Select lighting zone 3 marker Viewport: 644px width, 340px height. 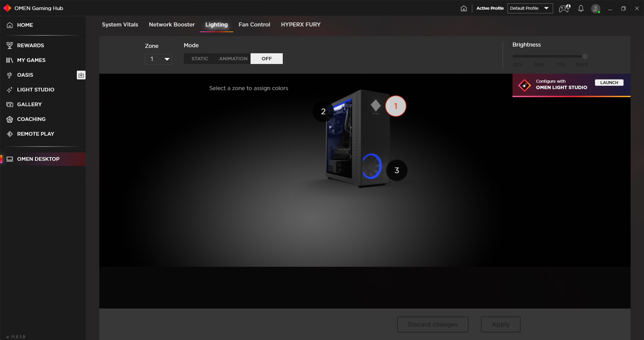pos(397,171)
